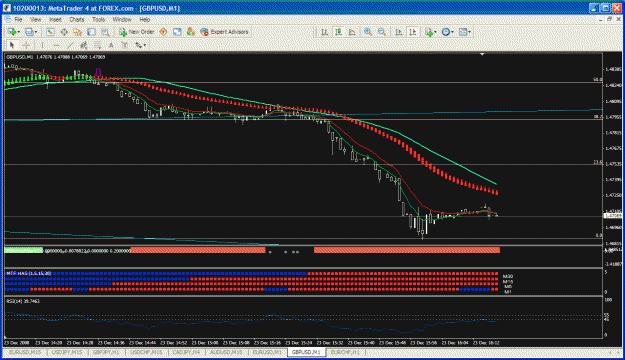This screenshot has width=625, height=360.
Task: Switch to the GBPJPY,H1 chart tab
Action: point(106,352)
